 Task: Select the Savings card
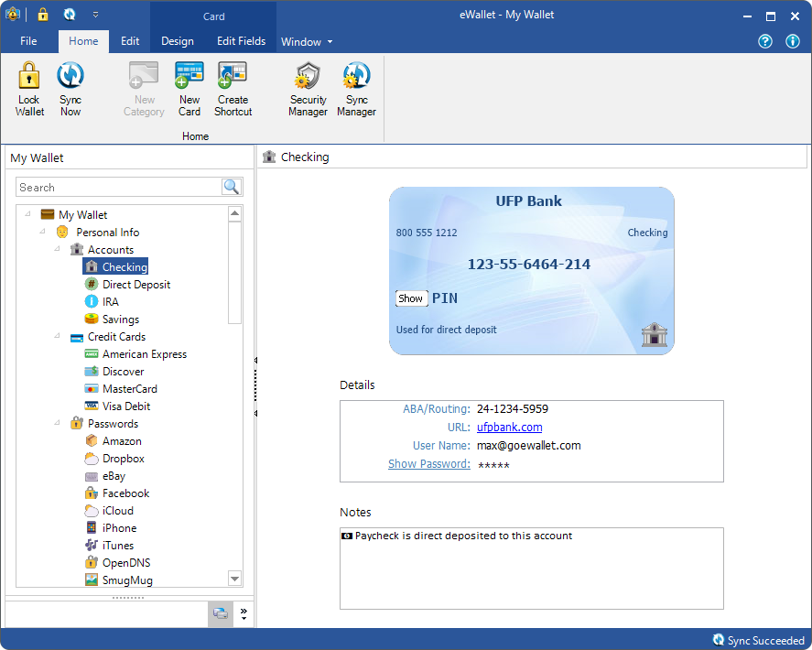coord(112,319)
